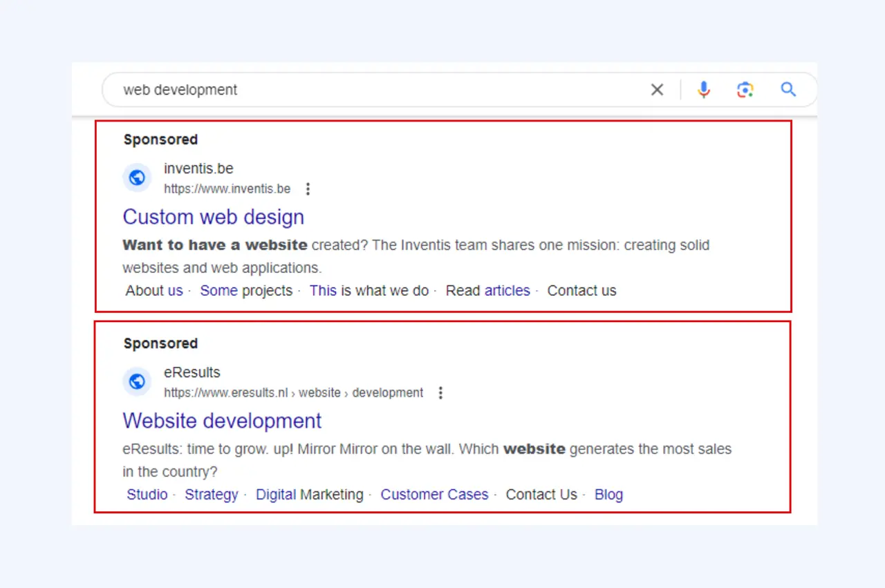
Task: Open Inventis 'Contact us' sitelink
Action: coord(581,291)
